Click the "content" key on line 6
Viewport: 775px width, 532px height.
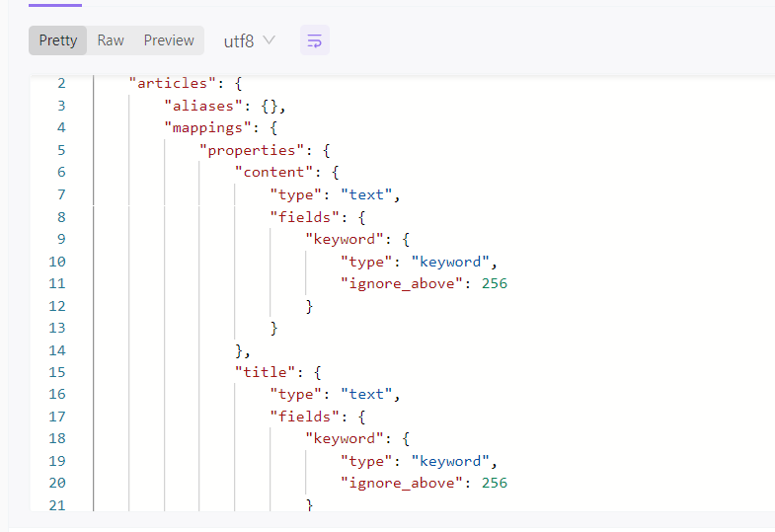click(x=273, y=173)
